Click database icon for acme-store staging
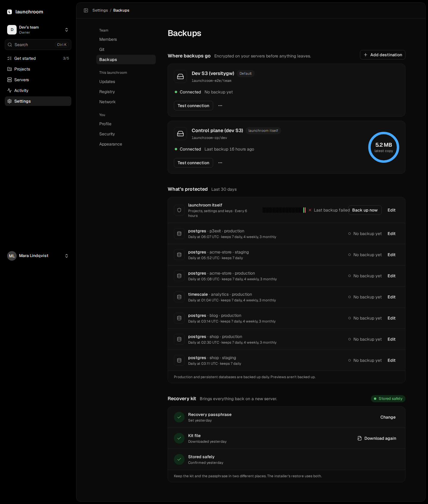The width and height of the screenshot is (428, 504). tap(179, 255)
